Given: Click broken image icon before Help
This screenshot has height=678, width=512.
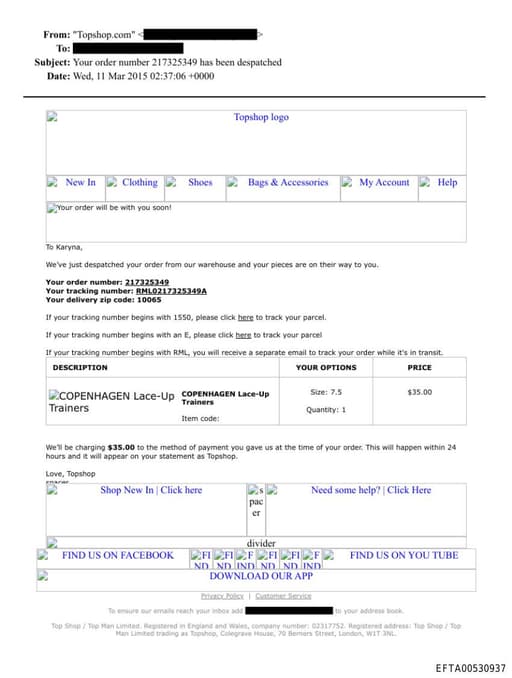Looking at the screenshot, I should click(x=425, y=182).
